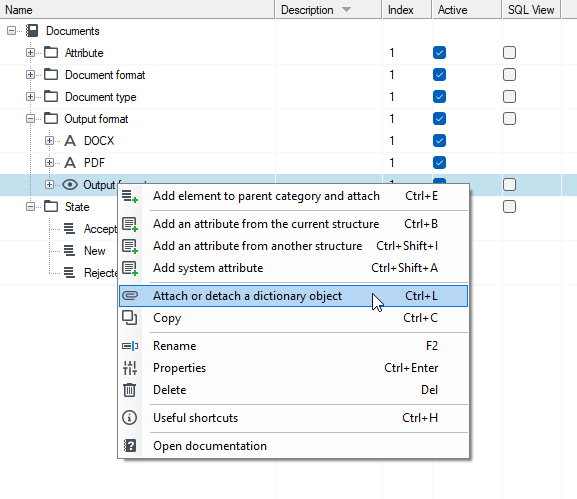Enable SQL View for Document format row
This screenshot has height=499, width=577.
pyautogui.click(x=509, y=75)
